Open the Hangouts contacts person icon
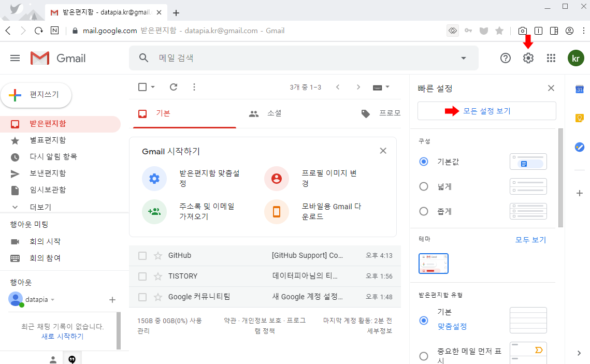 (53, 359)
